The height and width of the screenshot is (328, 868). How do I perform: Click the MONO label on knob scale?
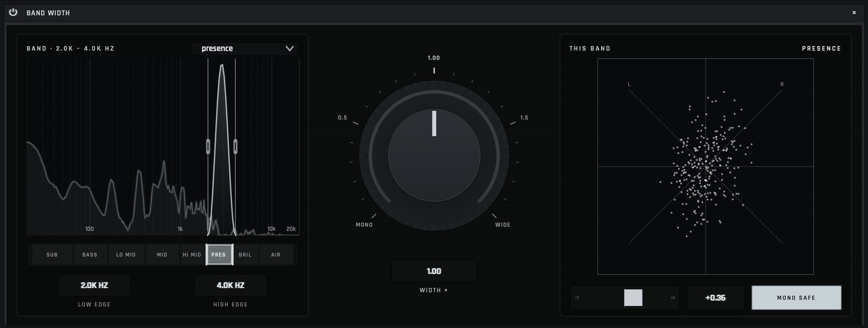(x=364, y=225)
